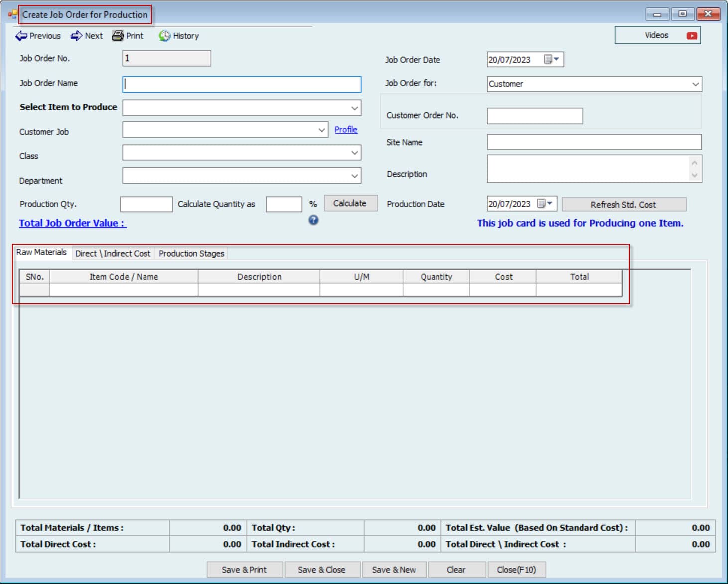This screenshot has width=728, height=584.
Task: Expand the Customer Job dropdown
Action: (321, 130)
